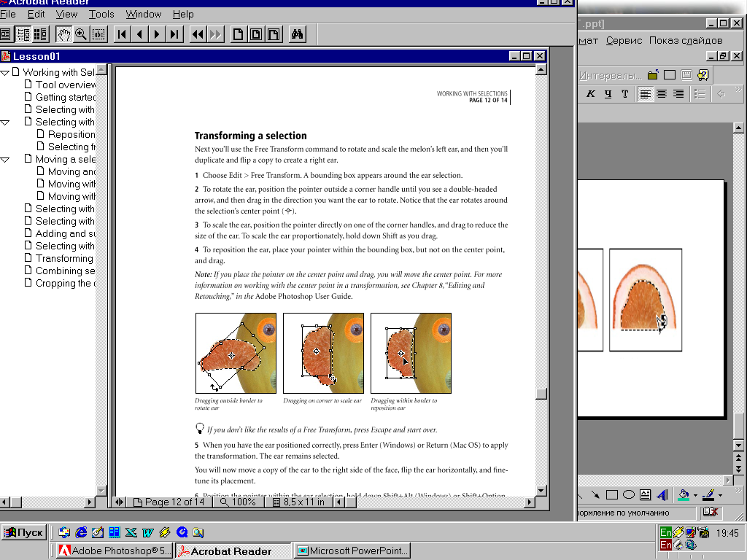The height and width of the screenshot is (560, 747).
Task: Toggle center alignment in PowerPoint
Action: point(662,94)
